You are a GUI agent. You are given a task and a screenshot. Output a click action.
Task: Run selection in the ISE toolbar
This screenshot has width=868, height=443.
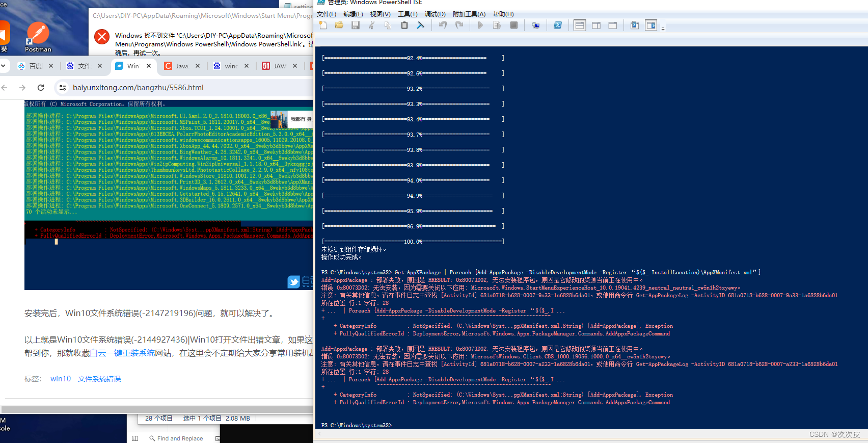(497, 25)
